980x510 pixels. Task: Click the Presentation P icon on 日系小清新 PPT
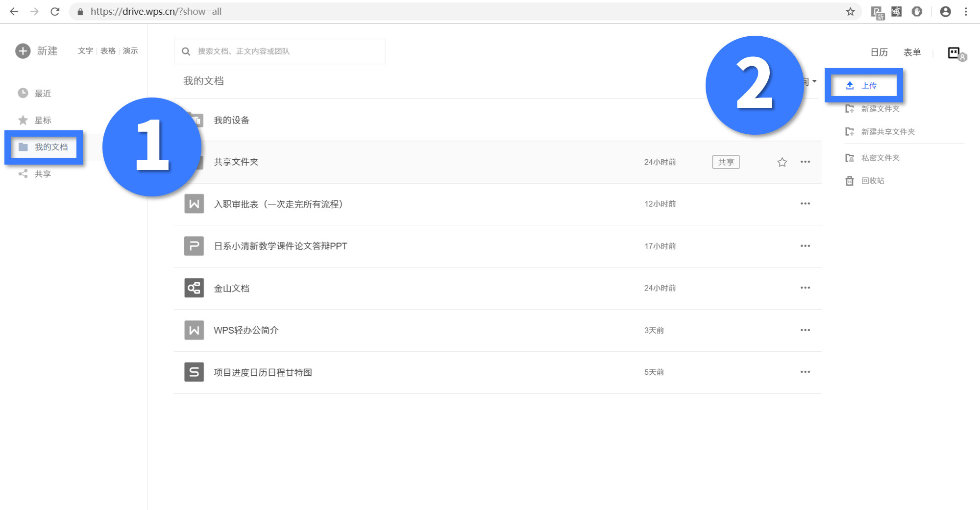pyautogui.click(x=194, y=246)
